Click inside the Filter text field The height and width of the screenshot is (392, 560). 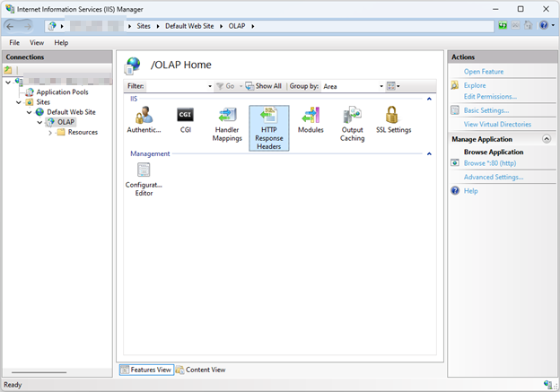click(x=176, y=86)
